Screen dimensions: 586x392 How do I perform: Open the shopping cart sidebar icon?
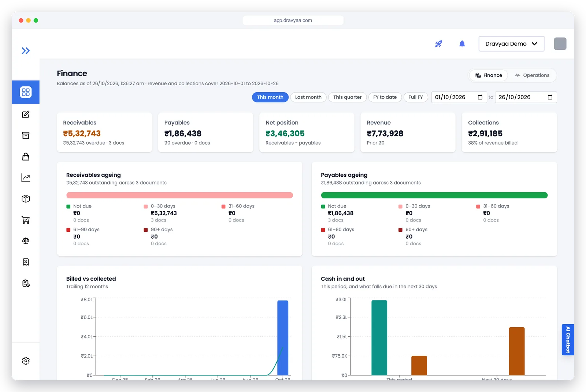[x=26, y=220]
